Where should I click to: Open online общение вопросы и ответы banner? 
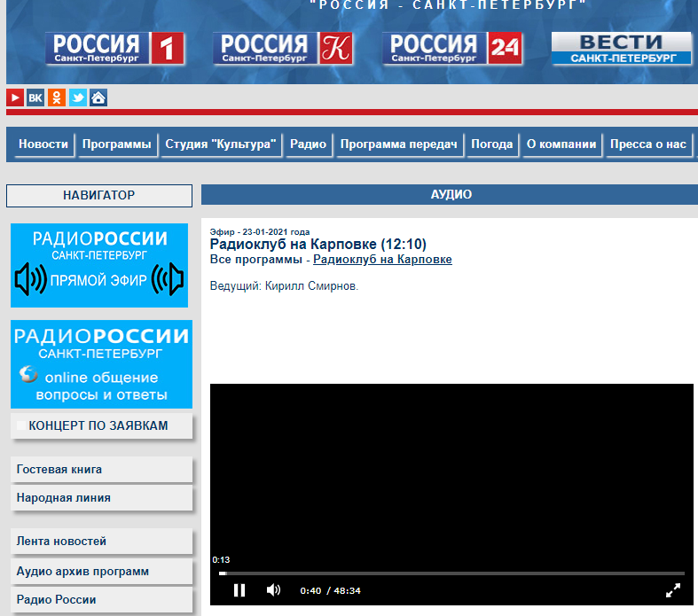[x=101, y=363]
